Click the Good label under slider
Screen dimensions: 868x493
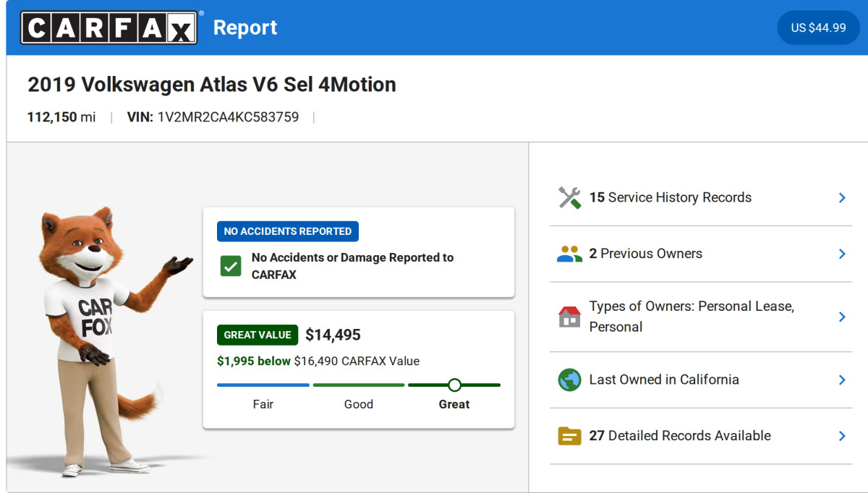(x=359, y=404)
